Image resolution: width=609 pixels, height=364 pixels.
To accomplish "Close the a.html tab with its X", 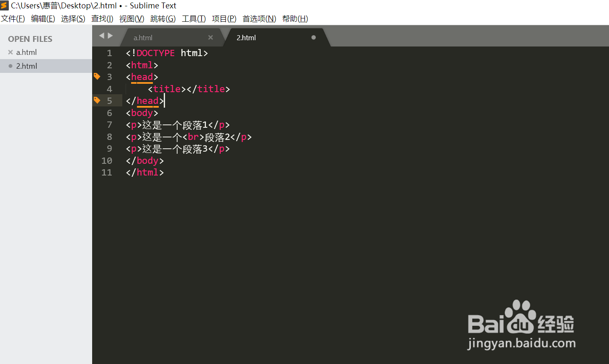I will (x=211, y=37).
